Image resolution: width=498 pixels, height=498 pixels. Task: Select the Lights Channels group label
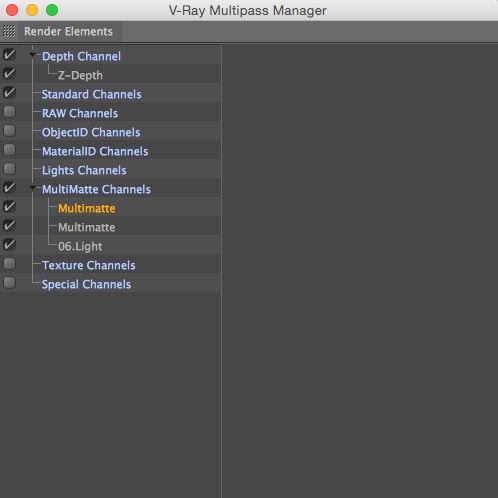(x=84, y=170)
